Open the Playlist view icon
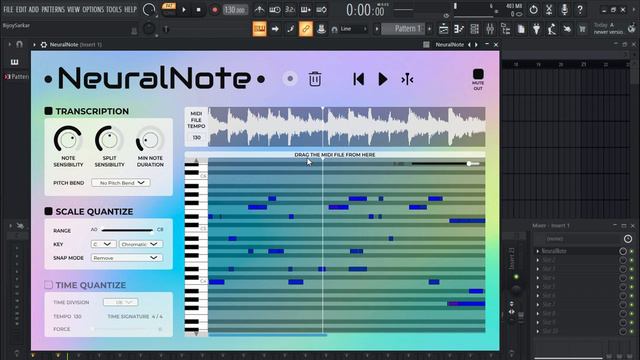 coord(443,29)
